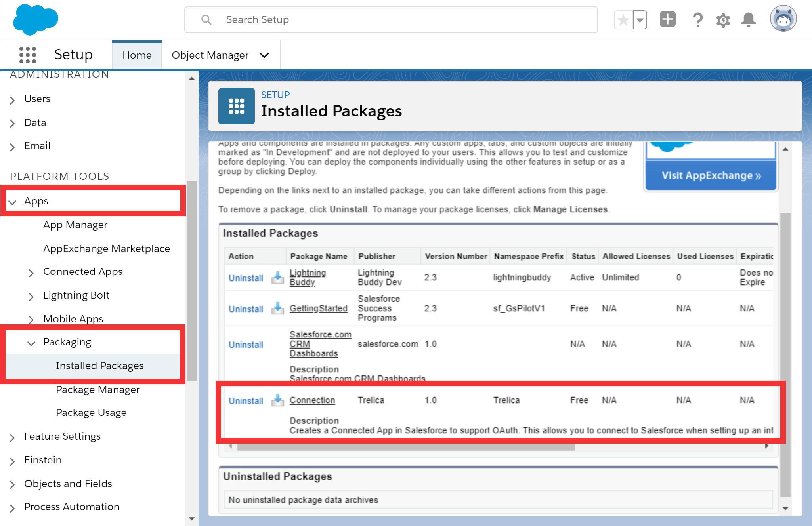The height and width of the screenshot is (526, 812).
Task: Open the Object Manager dropdown chevron
Action: pos(264,55)
